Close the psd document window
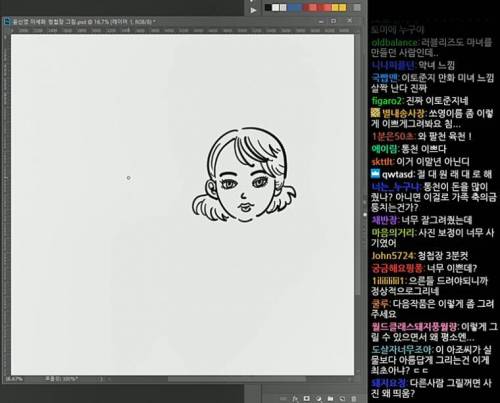Image resolution: width=500 pixels, height=403 pixels. coord(349,21)
